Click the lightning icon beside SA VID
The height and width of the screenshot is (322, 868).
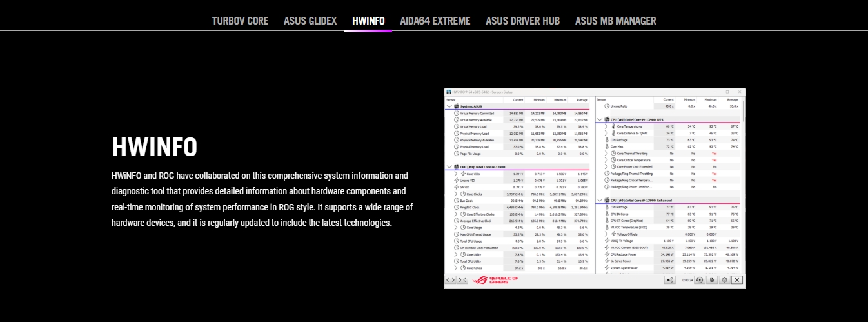(457, 187)
